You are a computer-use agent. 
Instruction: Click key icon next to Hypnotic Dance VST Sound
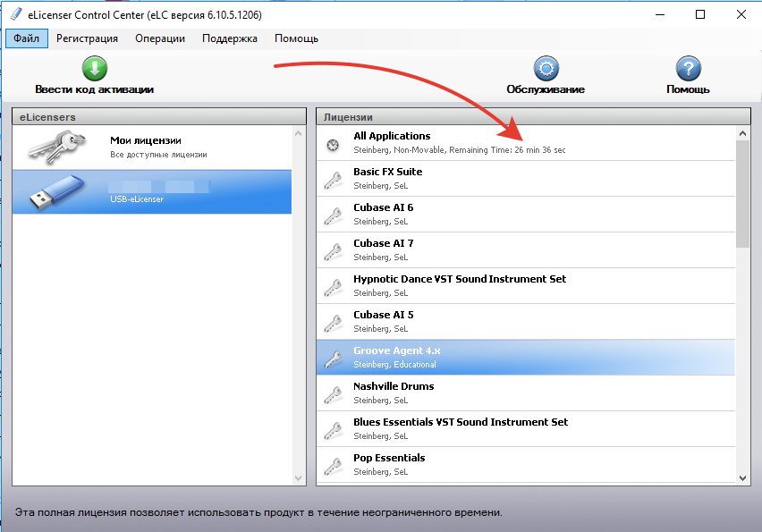pyautogui.click(x=333, y=287)
